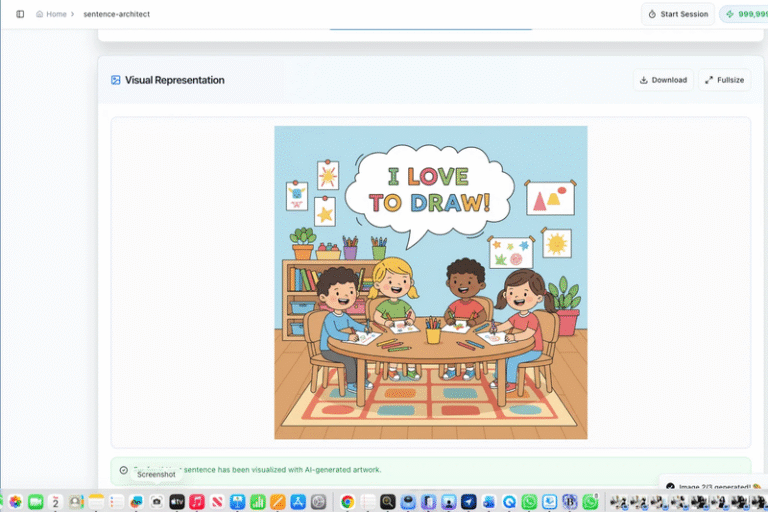This screenshot has height=512, width=768.
Task: Open WhatsApp icon showing notification badge
Action: [x=590, y=502]
